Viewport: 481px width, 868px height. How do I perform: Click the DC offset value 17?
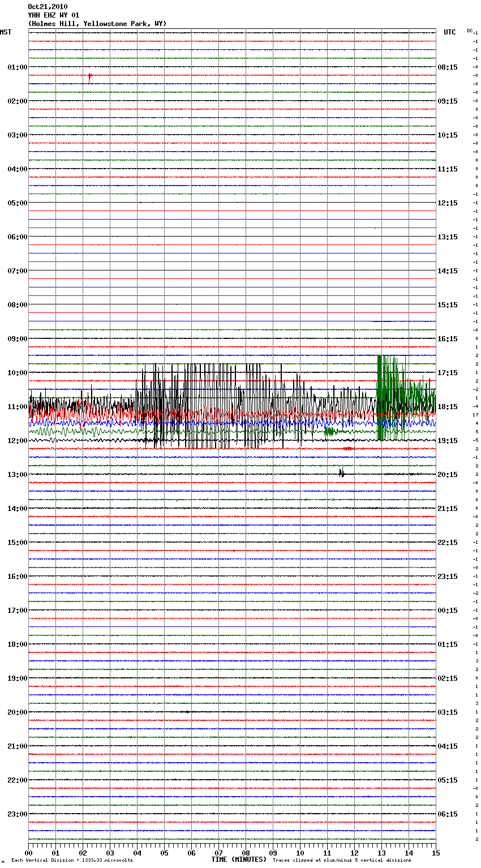point(476,415)
